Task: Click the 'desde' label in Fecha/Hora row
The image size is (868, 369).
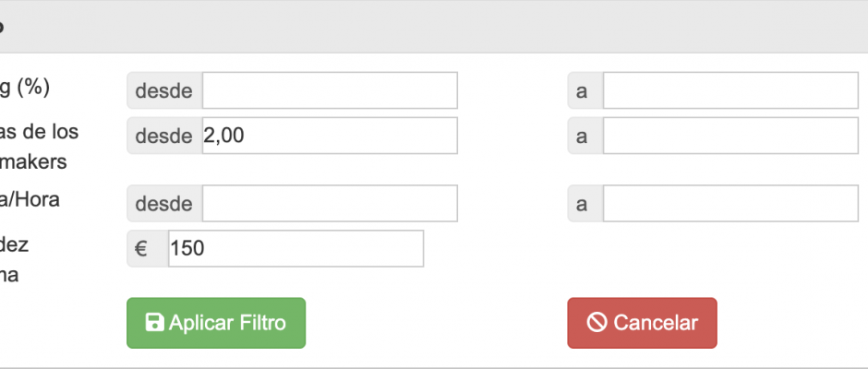Action: (x=163, y=204)
